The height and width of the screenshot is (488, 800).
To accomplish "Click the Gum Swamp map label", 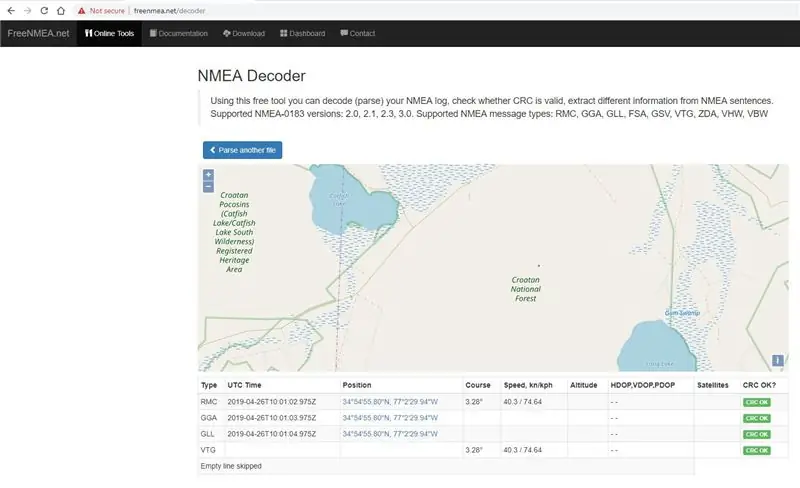I will pyautogui.click(x=682, y=313).
